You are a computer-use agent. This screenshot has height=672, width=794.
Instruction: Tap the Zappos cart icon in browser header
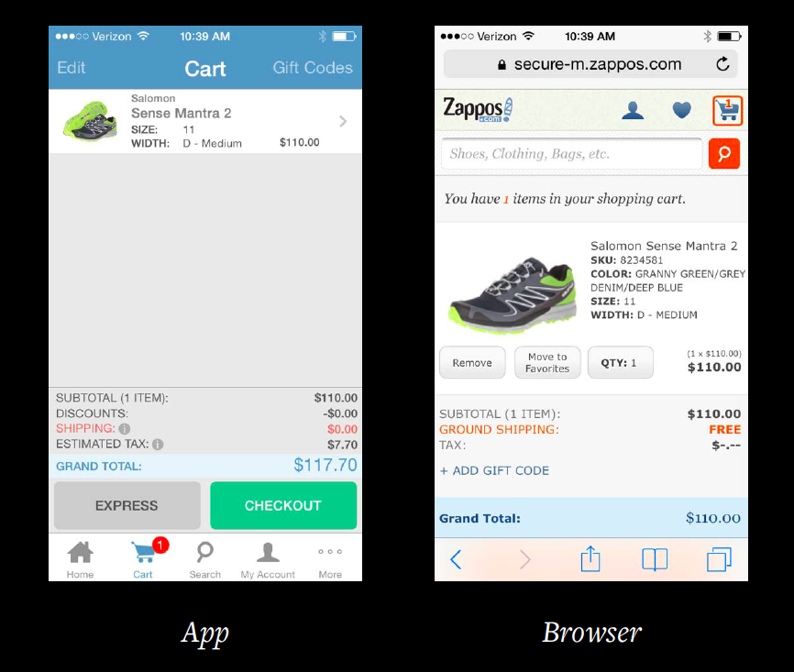click(x=727, y=110)
